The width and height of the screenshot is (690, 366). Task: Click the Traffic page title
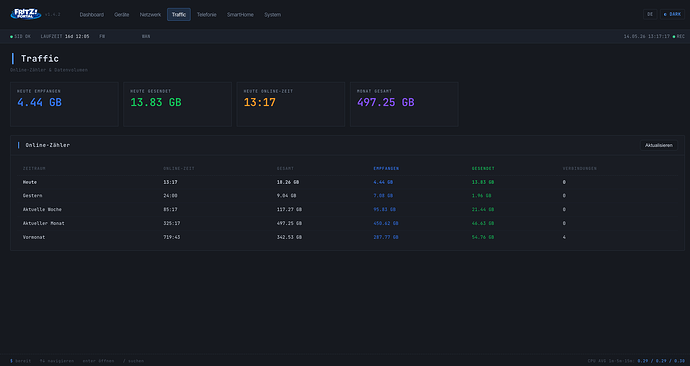(x=40, y=59)
